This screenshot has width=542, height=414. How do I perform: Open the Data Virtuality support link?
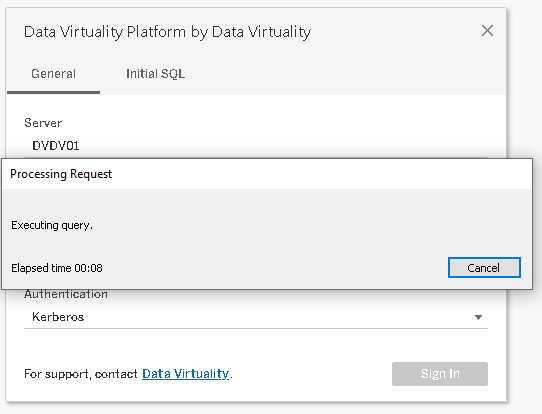click(x=186, y=374)
